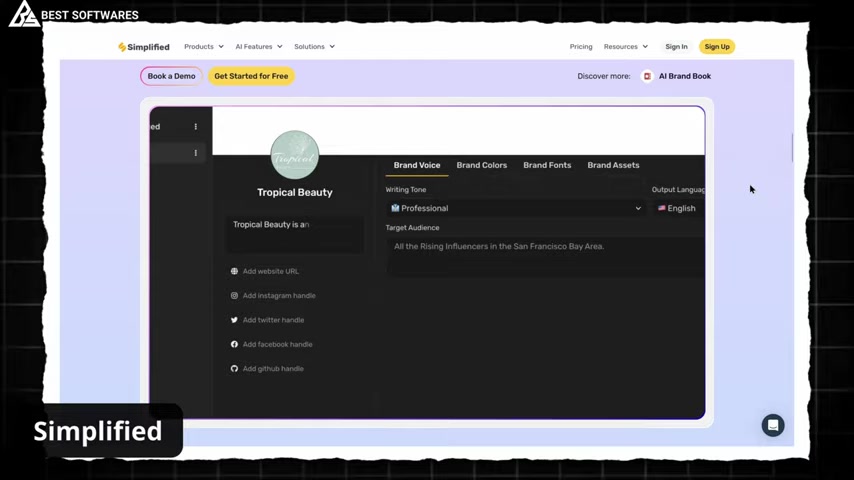
Task: Click the Tropical Beauty brand name
Action: pyautogui.click(x=295, y=192)
